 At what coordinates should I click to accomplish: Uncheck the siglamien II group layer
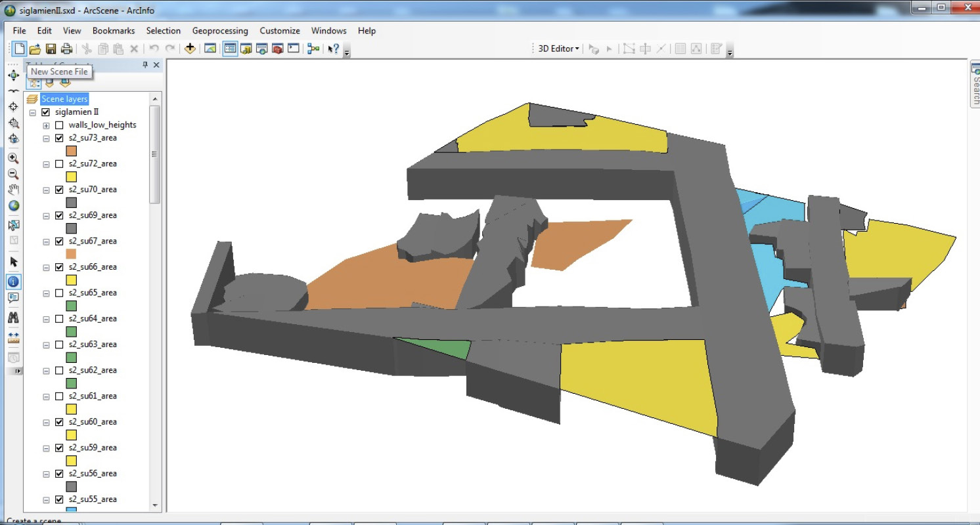coord(45,112)
